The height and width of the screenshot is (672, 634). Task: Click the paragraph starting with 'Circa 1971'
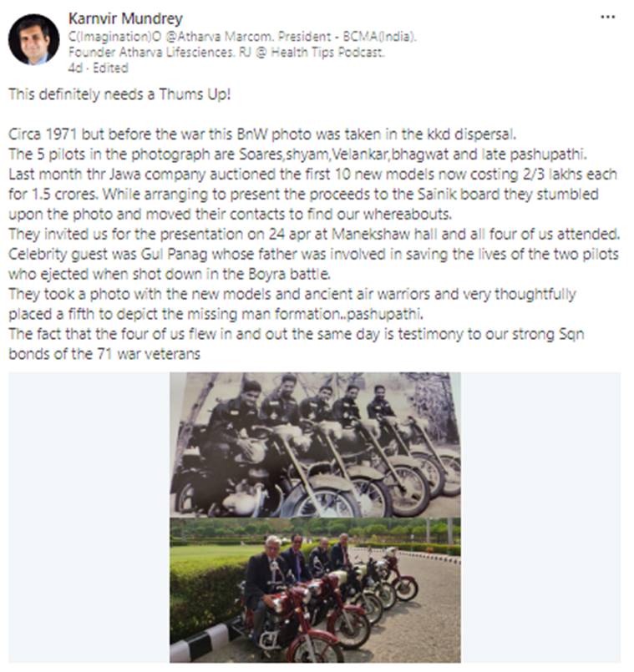point(262,134)
